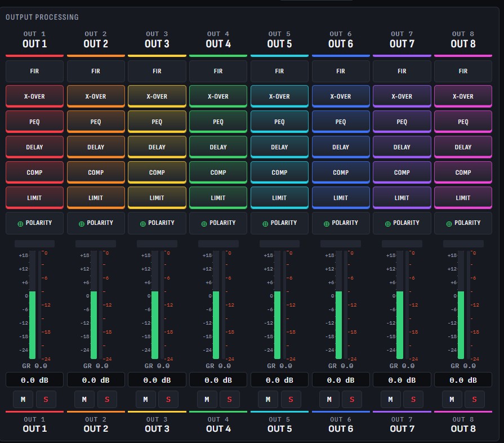
Task: Open X-OVER settings for OUT 7
Action: point(402,96)
